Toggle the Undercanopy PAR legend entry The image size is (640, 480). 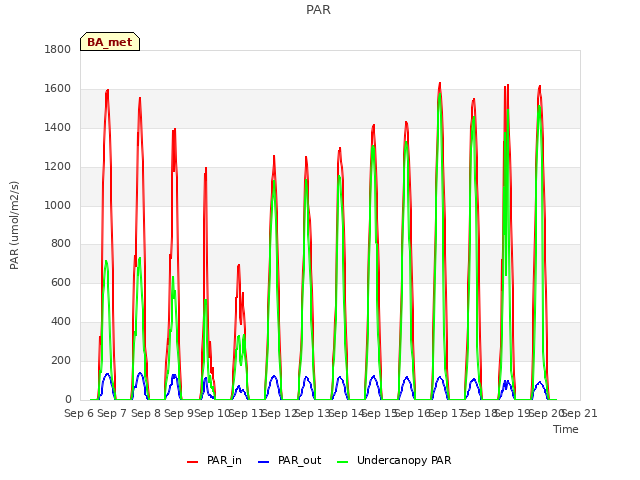tap(394, 460)
